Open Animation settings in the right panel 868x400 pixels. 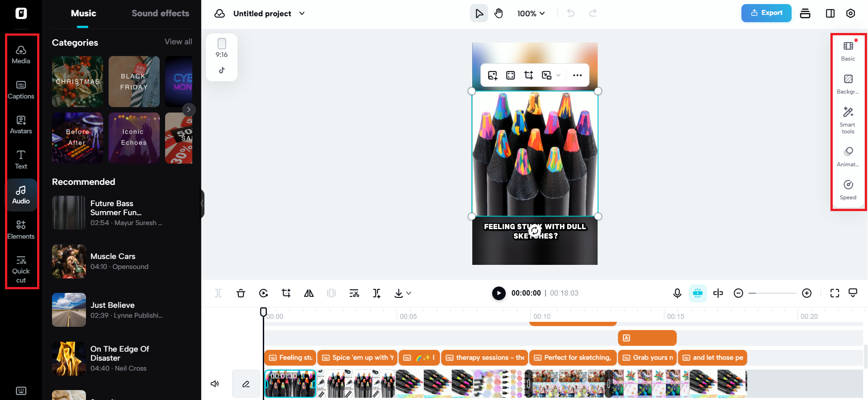tap(848, 157)
